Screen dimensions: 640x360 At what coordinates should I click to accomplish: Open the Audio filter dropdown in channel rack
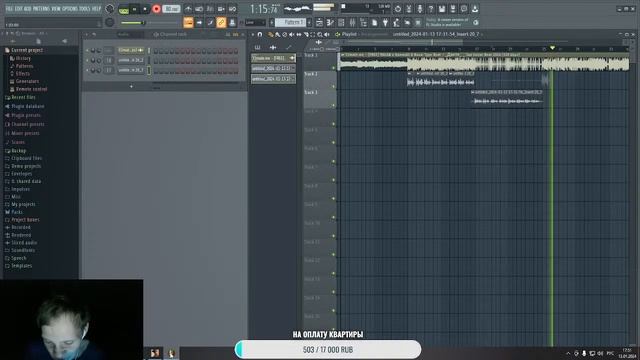(x=130, y=35)
